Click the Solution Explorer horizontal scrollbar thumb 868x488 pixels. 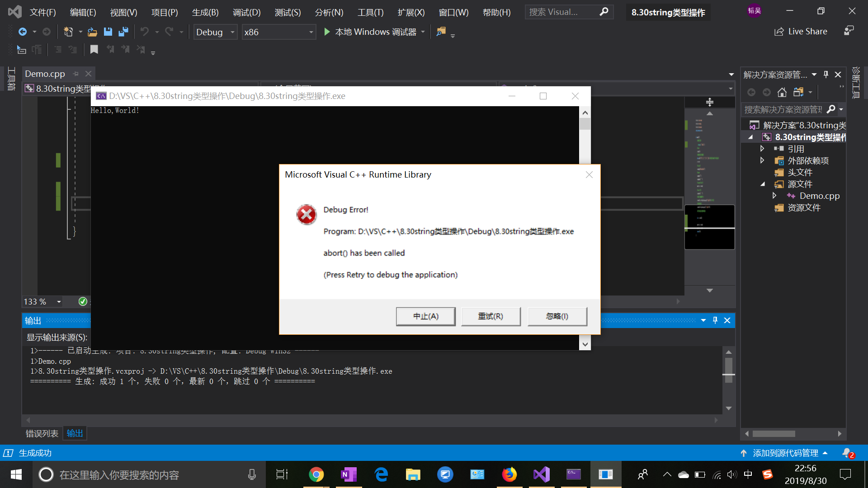[x=774, y=434]
